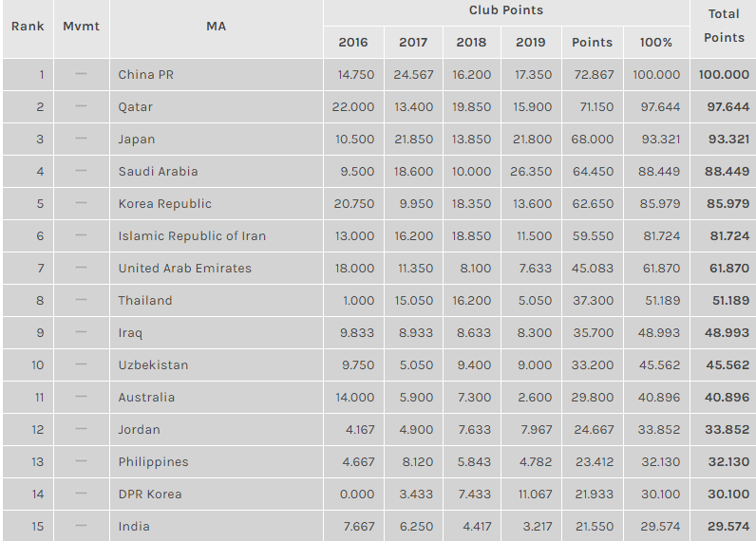Select the 100% column header
Screen dimensions: 756x541
(x=655, y=43)
